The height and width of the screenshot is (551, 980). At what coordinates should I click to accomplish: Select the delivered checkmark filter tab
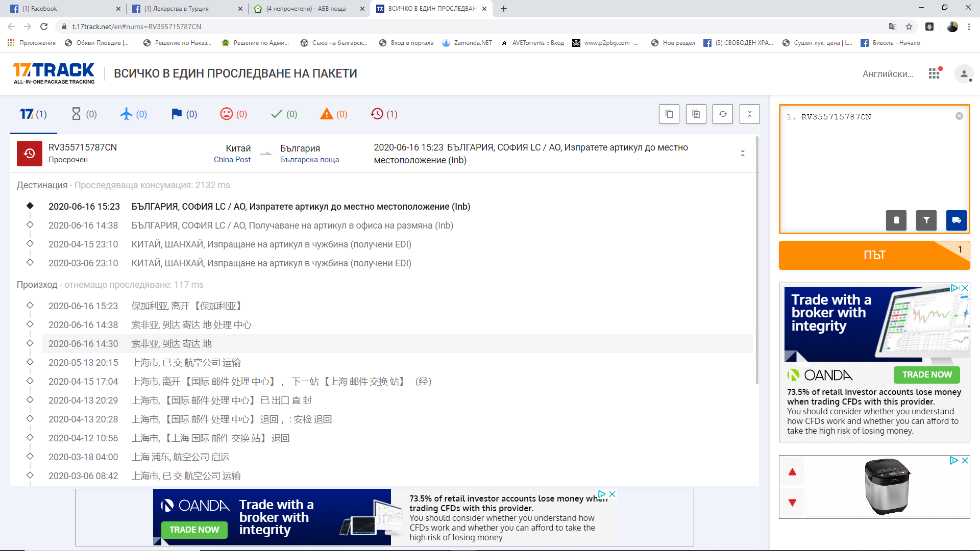tap(284, 114)
